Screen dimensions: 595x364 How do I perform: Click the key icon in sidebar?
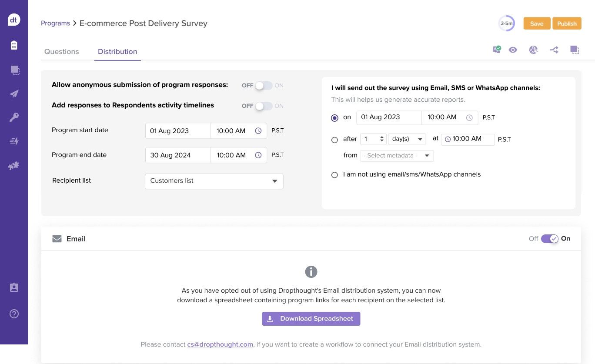(14, 117)
